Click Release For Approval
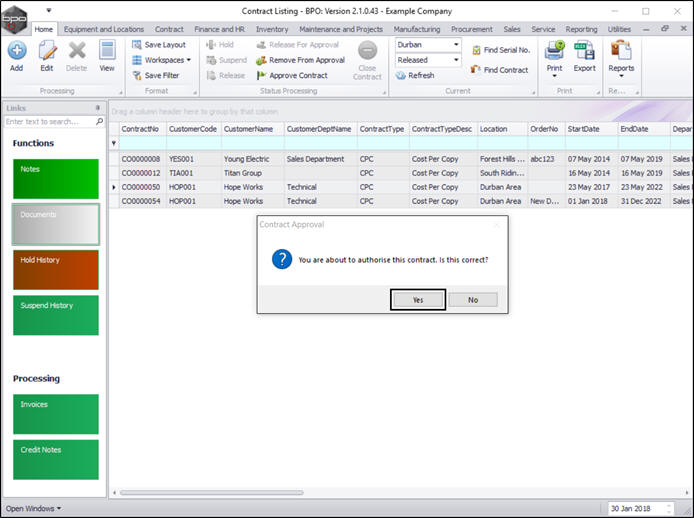 pyautogui.click(x=298, y=45)
